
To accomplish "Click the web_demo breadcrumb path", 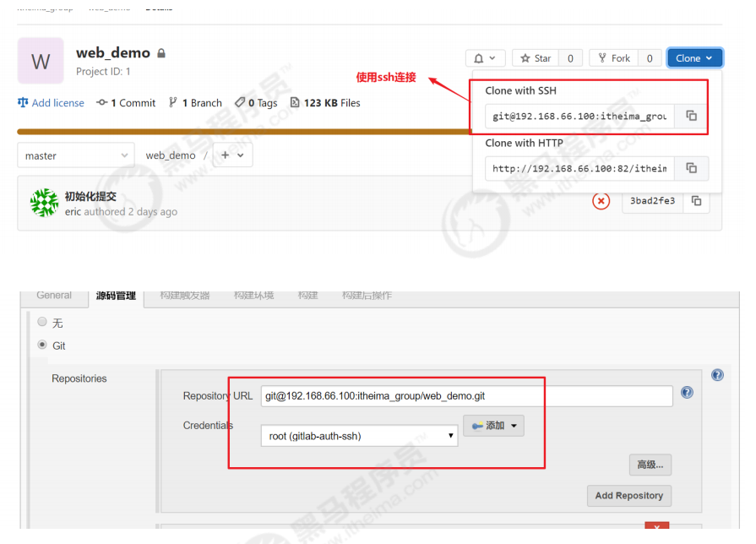I will click(171, 155).
